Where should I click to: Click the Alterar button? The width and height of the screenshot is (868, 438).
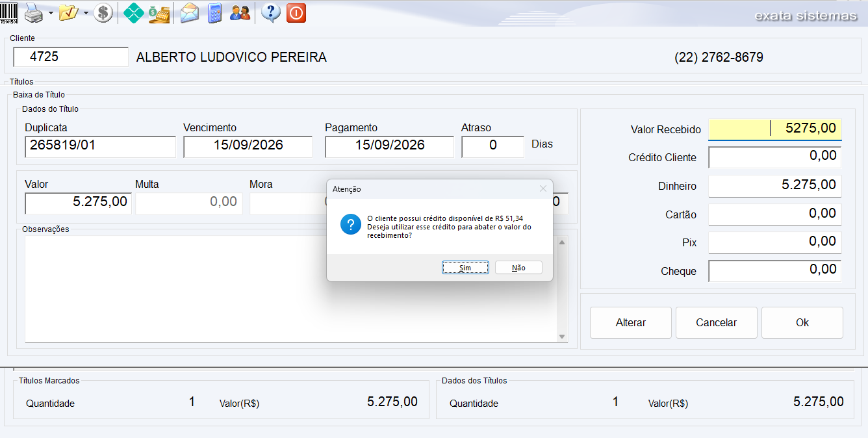pyautogui.click(x=631, y=322)
